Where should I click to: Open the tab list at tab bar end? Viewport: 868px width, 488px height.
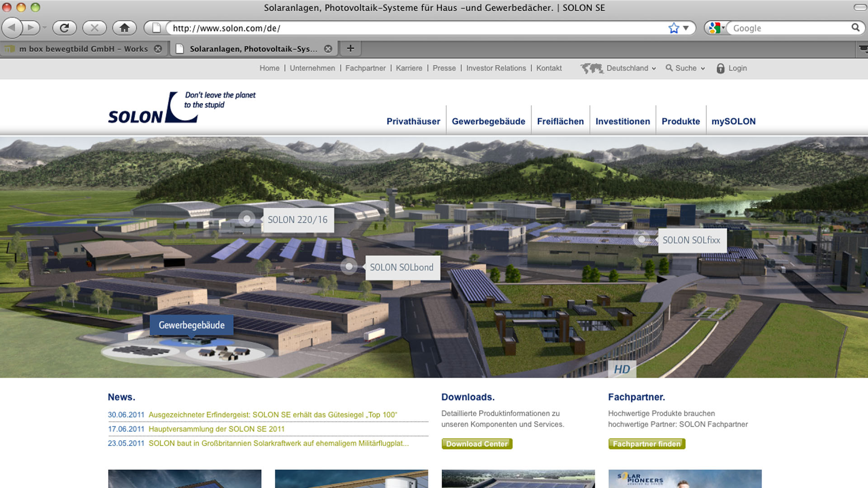863,48
